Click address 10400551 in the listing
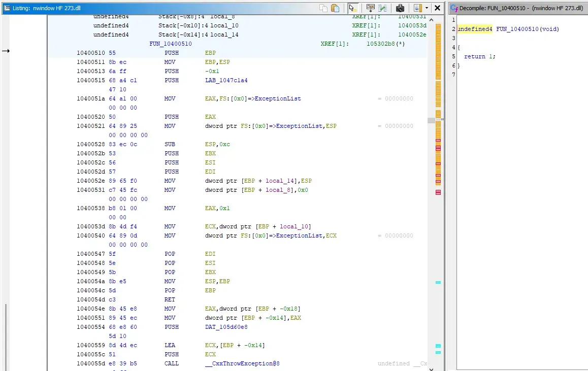The image size is (588, 371). [x=91, y=318]
